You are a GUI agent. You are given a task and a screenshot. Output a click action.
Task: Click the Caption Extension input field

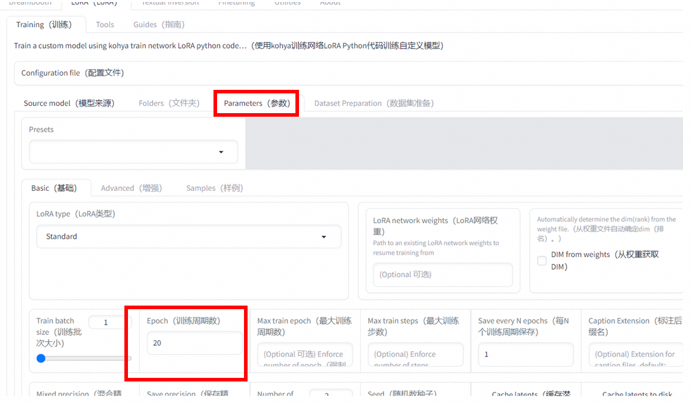[x=636, y=354]
